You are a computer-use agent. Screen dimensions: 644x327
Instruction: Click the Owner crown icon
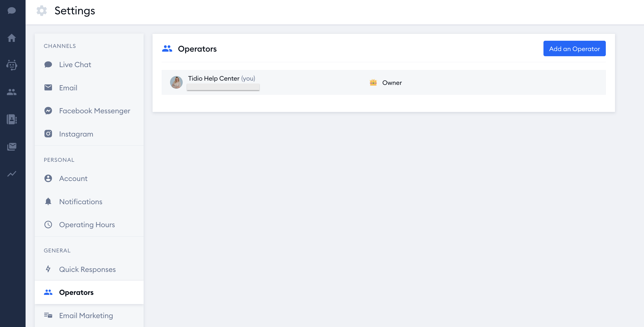point(373,83)
